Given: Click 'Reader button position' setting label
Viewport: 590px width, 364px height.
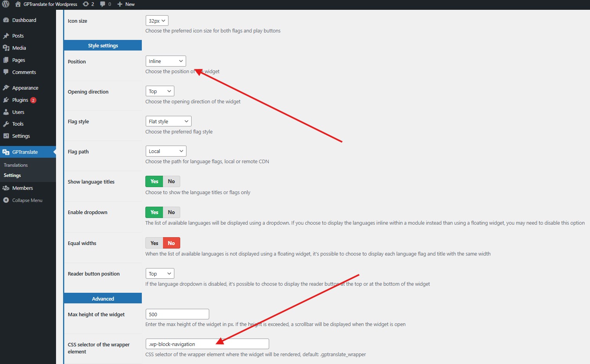Looking at the screenshot, I should pos(94,274).
